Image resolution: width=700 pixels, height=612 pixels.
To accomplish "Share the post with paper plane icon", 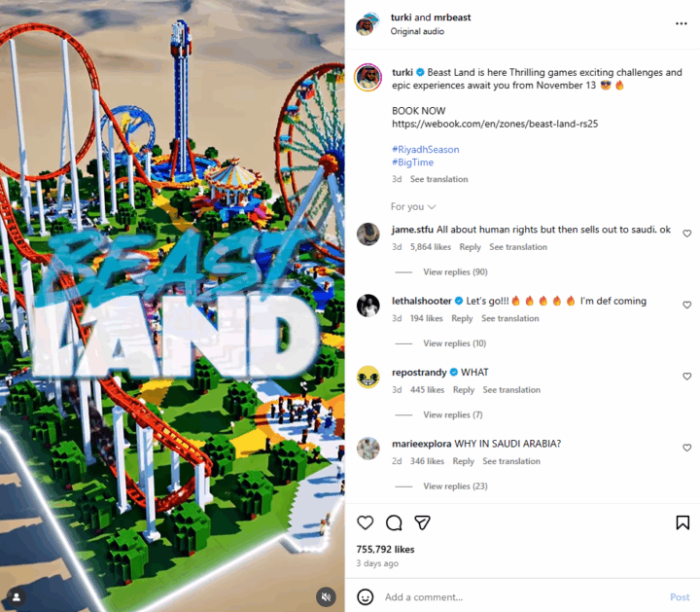I will coord(422,522).
